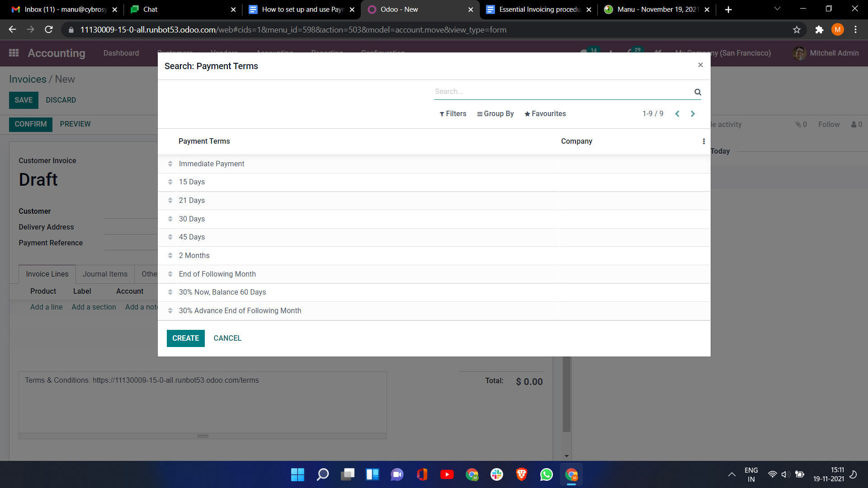
Task: Bookmark this page with the star icon
Action: click(x=797, y=30)
